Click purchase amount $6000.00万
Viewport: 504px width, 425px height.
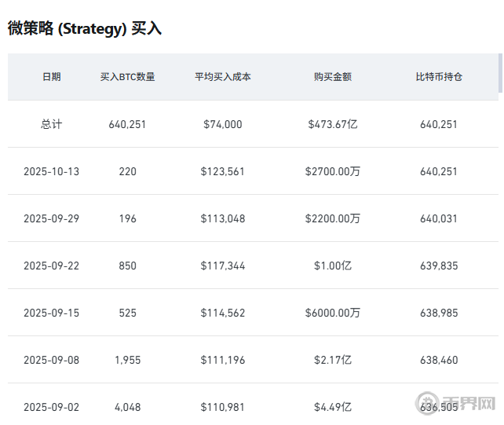coord(333,313)
